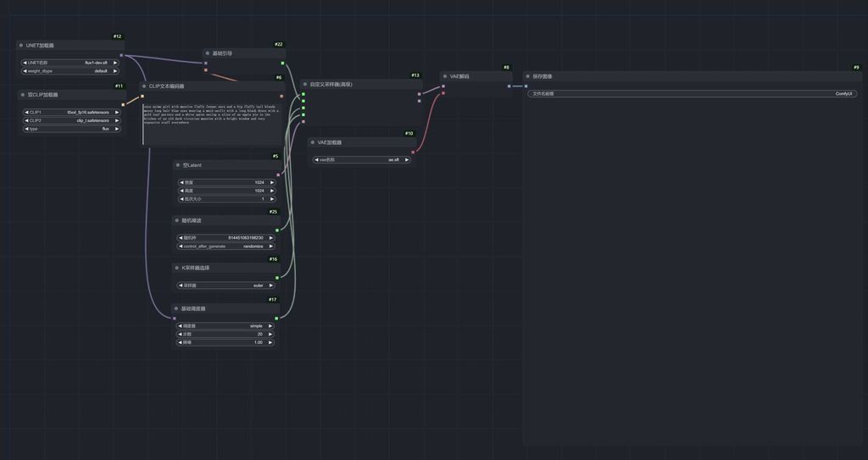Open the control_after_generate dropdown set to randomize
868x460 pixels.
(x=225, y=247)
